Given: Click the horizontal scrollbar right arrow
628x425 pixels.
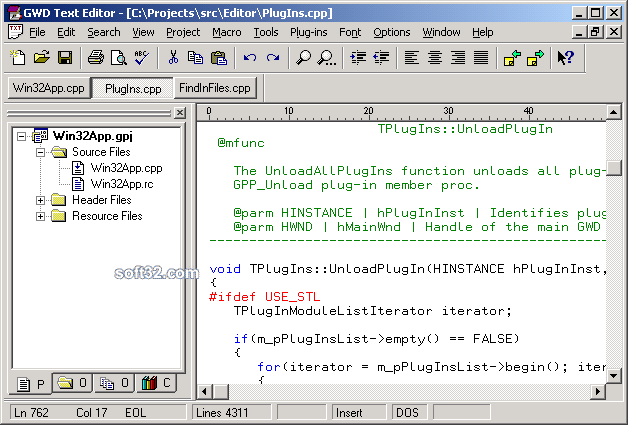Looking at the screenshot, I should [598, 391].
